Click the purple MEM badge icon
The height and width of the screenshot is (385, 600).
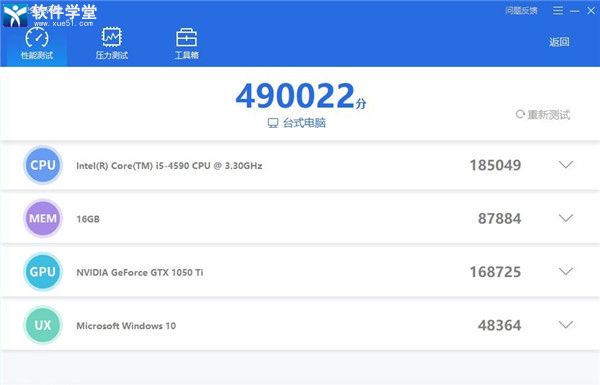(x=43, y=219)
